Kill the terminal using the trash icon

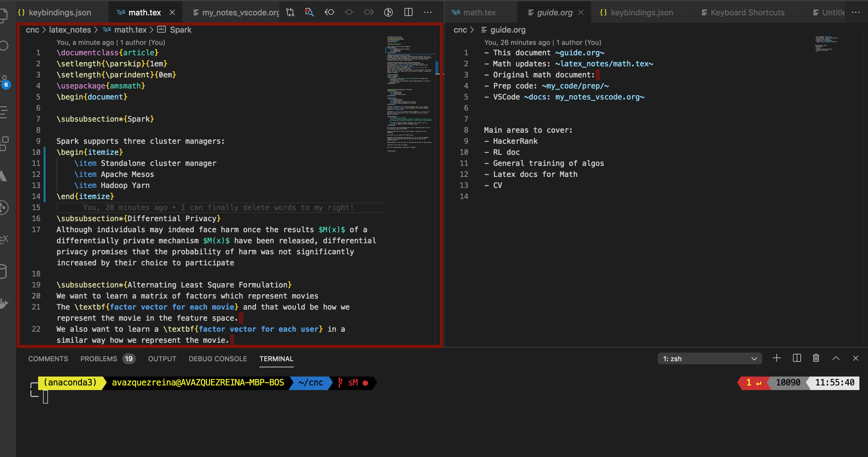[816, 358]
